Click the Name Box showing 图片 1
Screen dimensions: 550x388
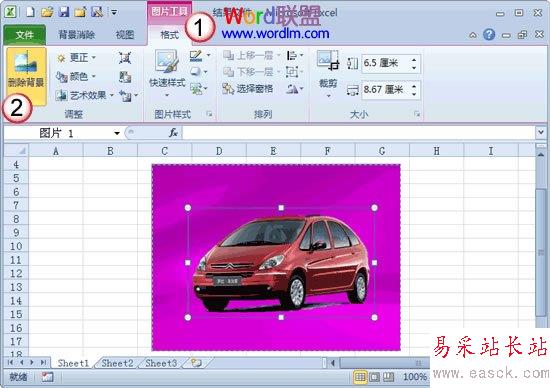pos(57,133)
